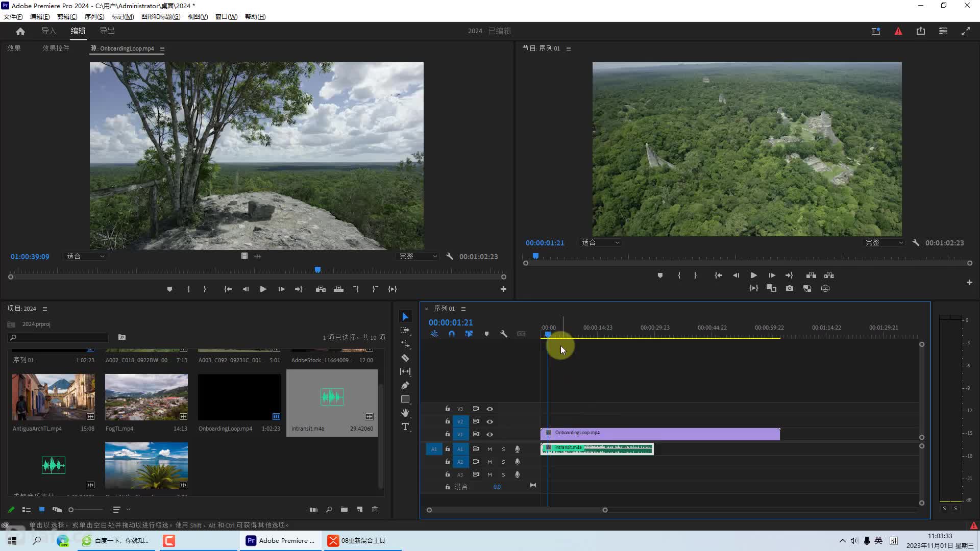The image size is (980, 551).
Task: Click New Bin folder icon in Project panel
Action: [x=345, y=510]
